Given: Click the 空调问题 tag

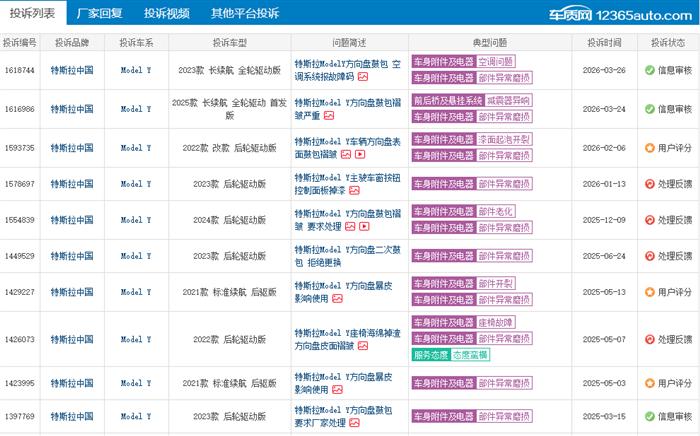Looking at the screenshot, I should [x=495, y=62].
